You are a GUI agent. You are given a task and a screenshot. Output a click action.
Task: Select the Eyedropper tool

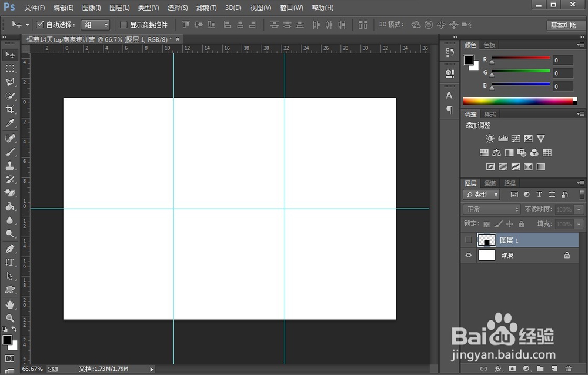click(x=10, y=123)
